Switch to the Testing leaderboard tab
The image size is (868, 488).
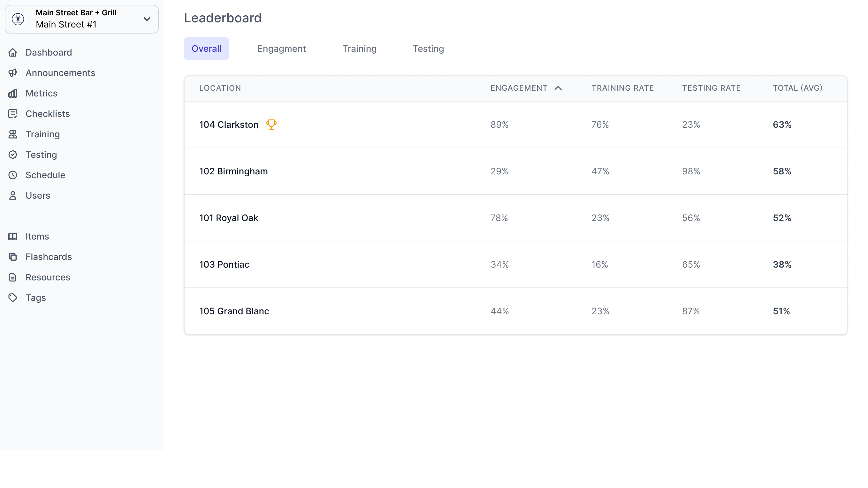pos(428,49)
